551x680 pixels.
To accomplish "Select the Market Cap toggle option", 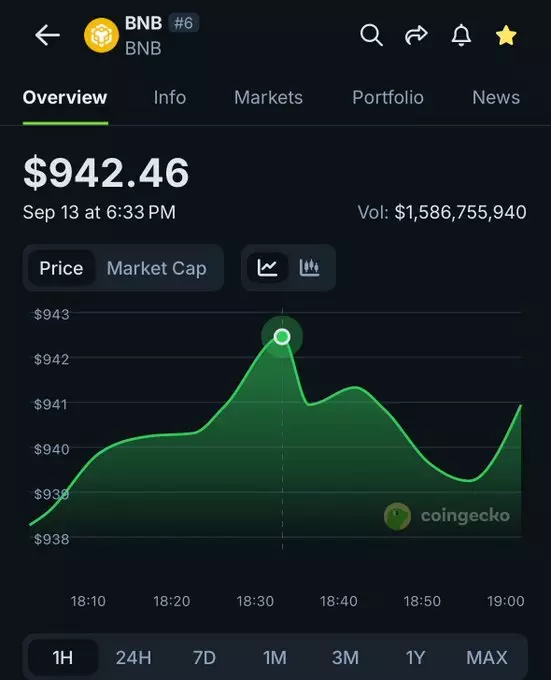I will pyautogui.click(x=156, y=268).
